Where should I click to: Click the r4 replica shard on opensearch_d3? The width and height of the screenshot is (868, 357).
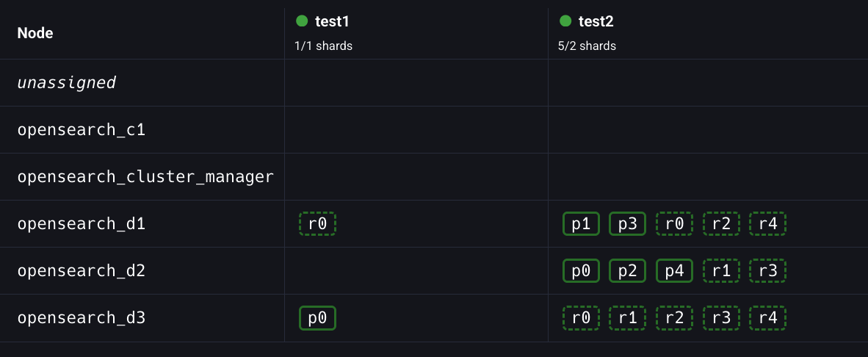click(x=767, y=318)
